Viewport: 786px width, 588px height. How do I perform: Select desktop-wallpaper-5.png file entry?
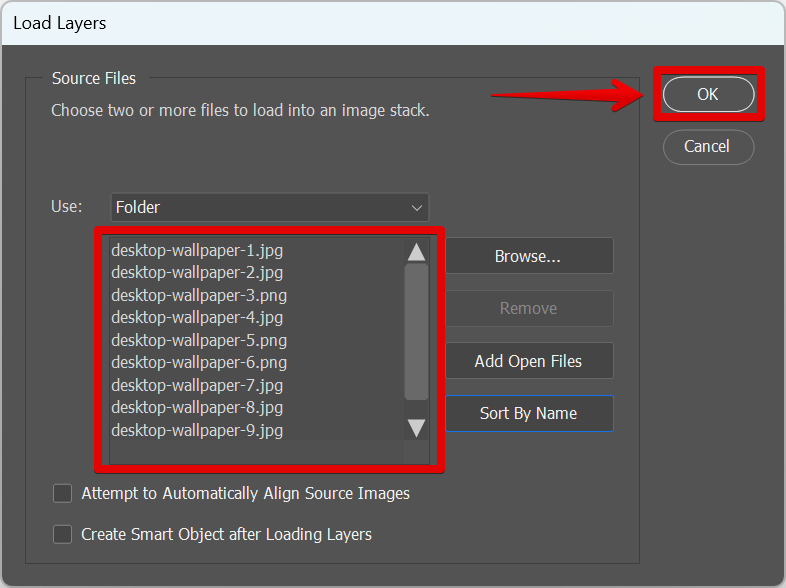click(x=199, y=340)
